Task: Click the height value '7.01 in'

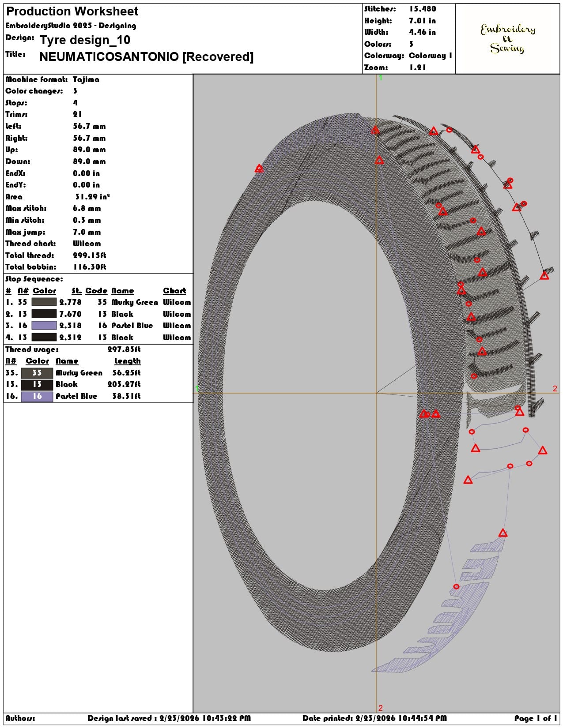Action: (423, 21)
